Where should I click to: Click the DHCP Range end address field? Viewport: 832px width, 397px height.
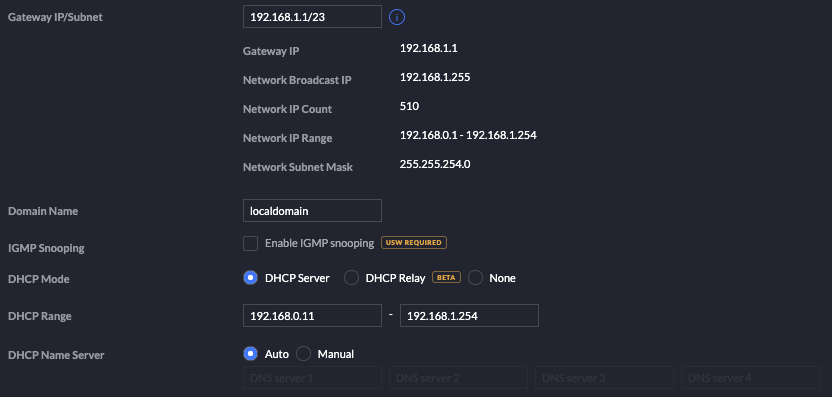pyautogui.click(x=469, y=316)
